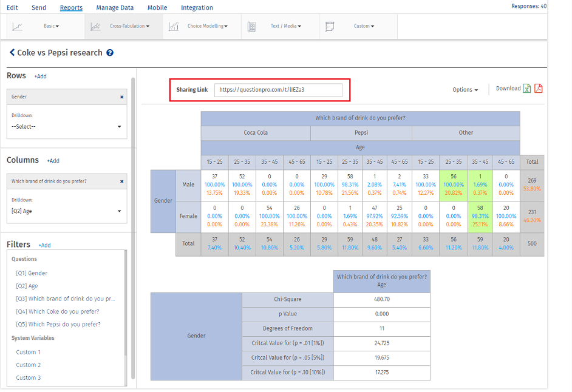Add a new filter with +Add

pyautogui.click(x=44, y=245)
